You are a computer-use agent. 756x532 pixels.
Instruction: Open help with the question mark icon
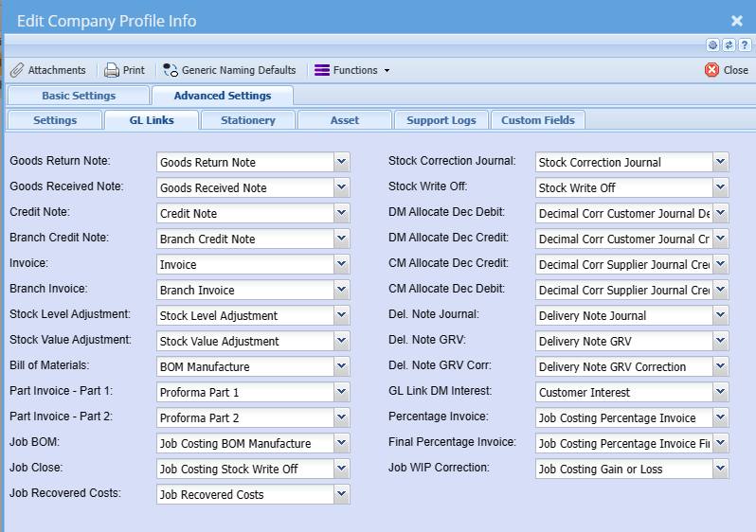(x=744, y=44)
